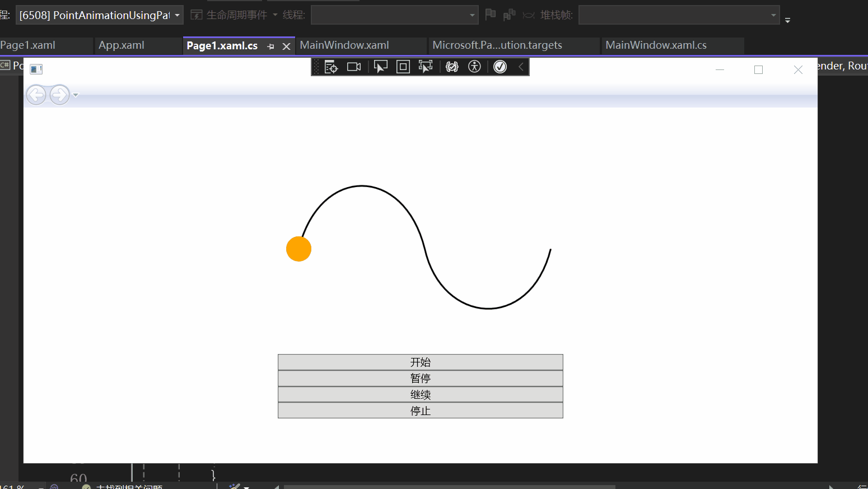Click the 继续 button
The height and width of the screenshot is (489, 868).
[x=421, y=394]
